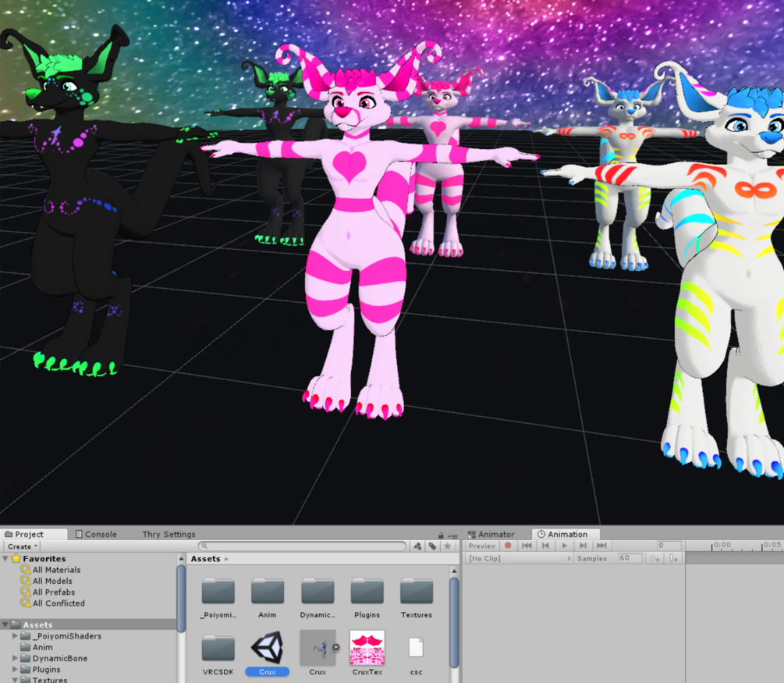Viewport: 784px width, 683px height.
Task: Open the No Clip dropdown
Action: coord(520,558)
